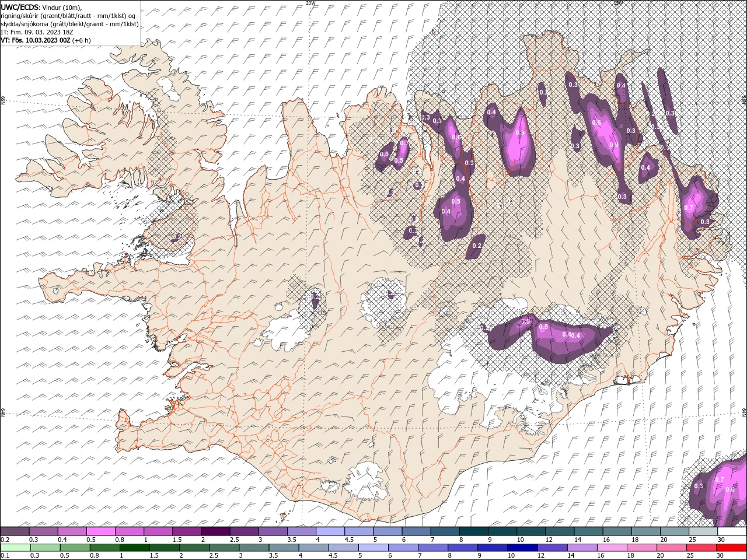747x560 pixels.
Task: Select the snow scale color between 0.5 and 0.8
Action: (101, 531)
